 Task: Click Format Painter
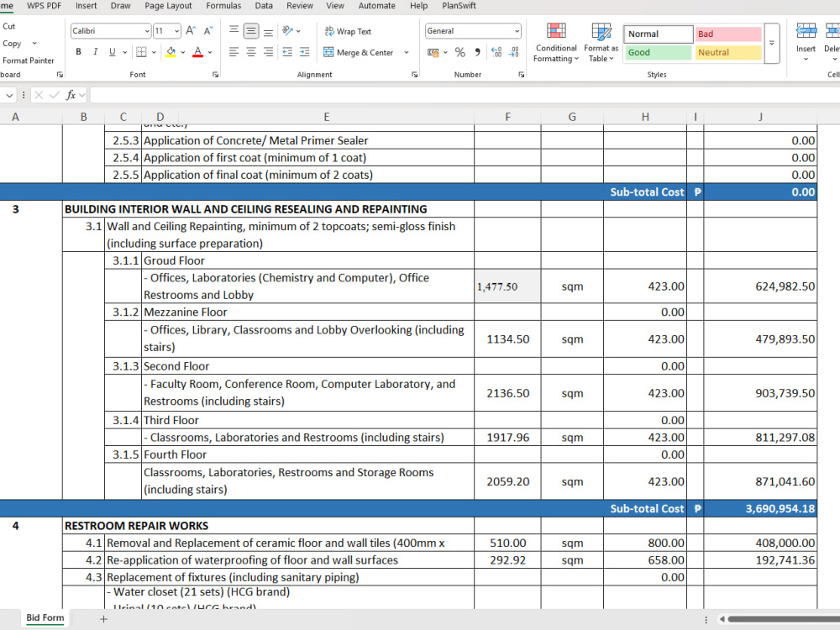(x=28, y=60)
